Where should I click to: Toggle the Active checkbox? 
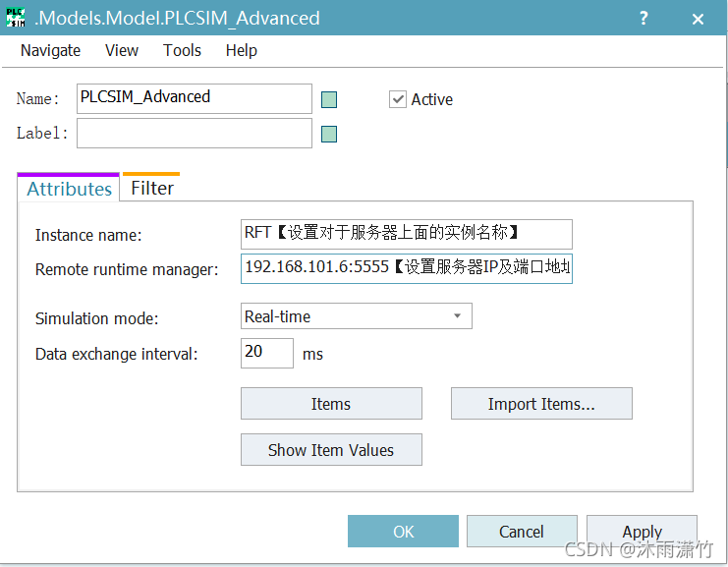[x=398, y=99]
